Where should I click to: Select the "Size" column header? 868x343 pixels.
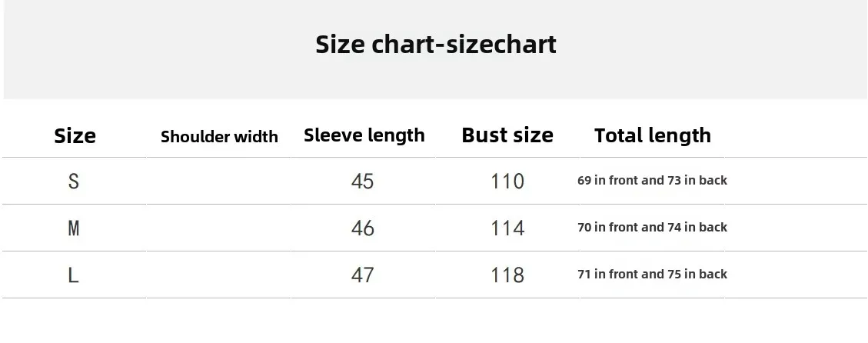[x=75, y=136]
